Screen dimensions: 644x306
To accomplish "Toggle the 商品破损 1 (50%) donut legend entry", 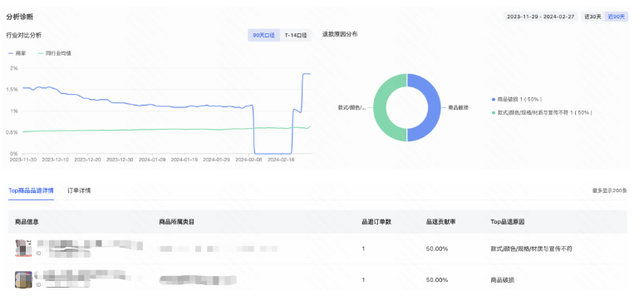I will [x=517, y=100].
